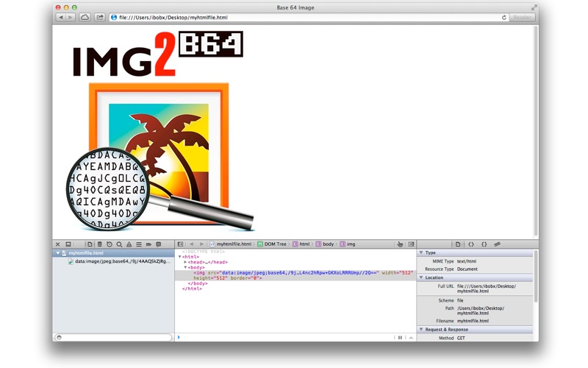Image resolution: width=588 pixels, height=368 pixels.
Task: Click the Scheme value file
Action: (460, 300)
